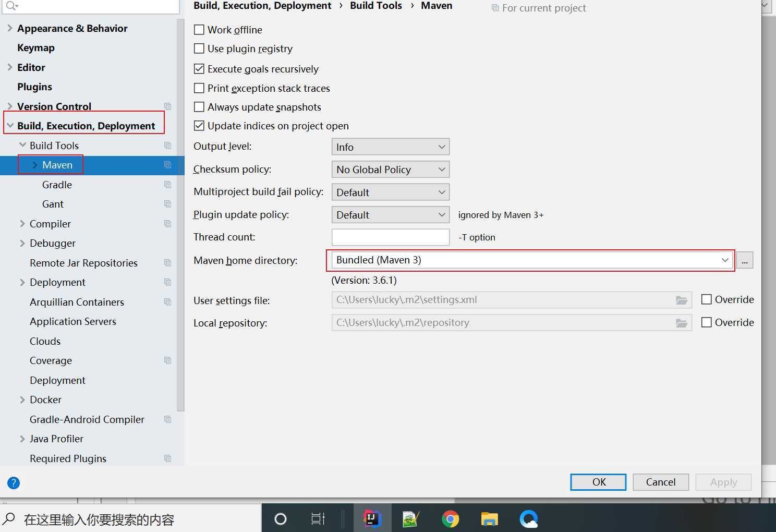Expand the Docker tree node
This screenshot has width=776, height=532.
(22, 400)
